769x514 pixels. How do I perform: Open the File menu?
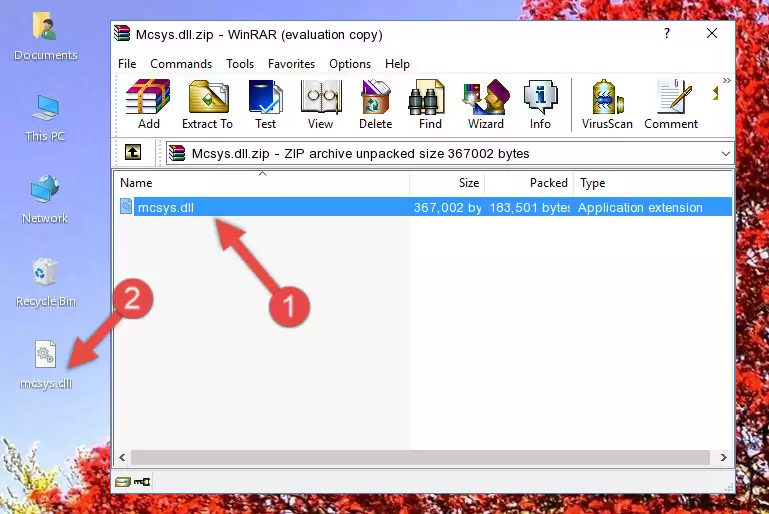click(127, 64)
